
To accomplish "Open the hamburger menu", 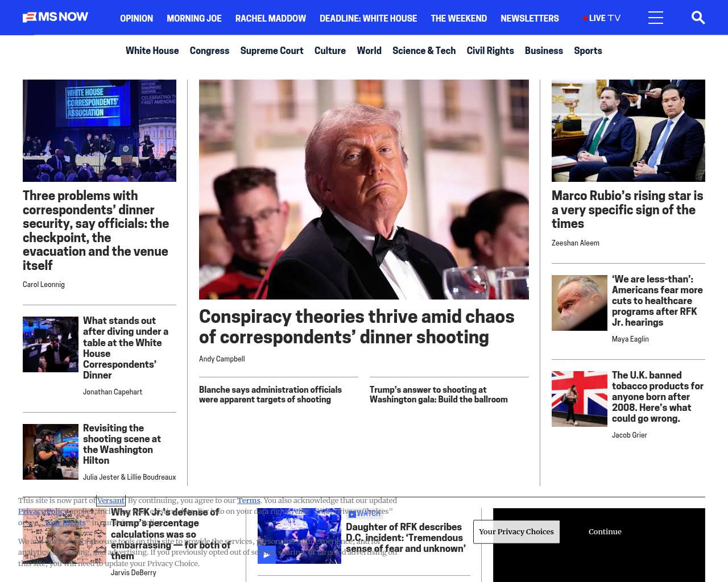I will (655, 18).
